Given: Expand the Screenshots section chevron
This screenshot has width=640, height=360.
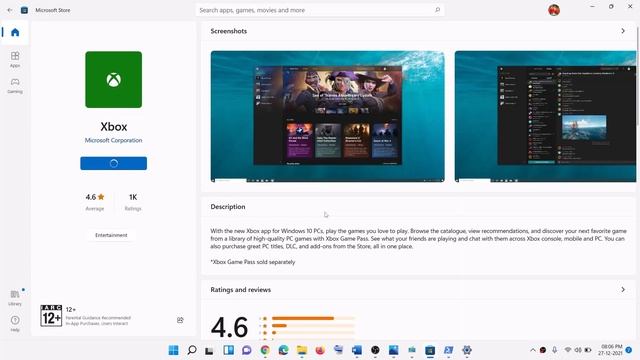Looking at the screenshot, I should point(623,31).
